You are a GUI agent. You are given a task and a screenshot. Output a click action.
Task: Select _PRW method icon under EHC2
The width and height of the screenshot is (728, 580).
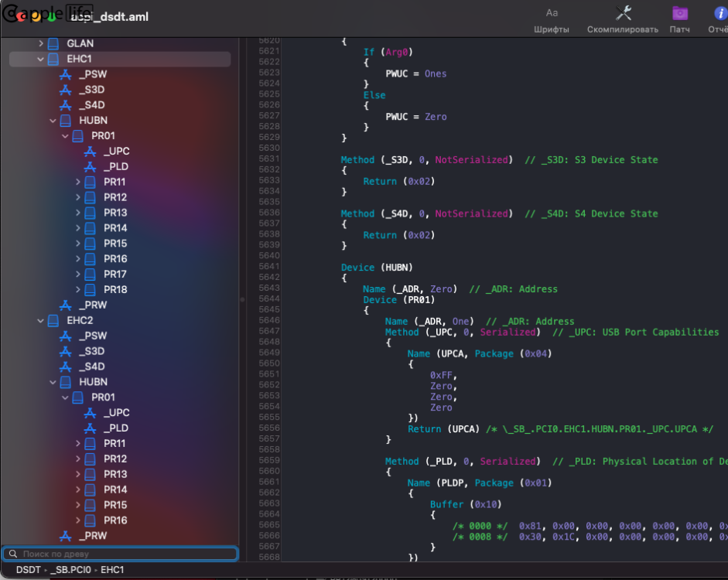[66, 535]
